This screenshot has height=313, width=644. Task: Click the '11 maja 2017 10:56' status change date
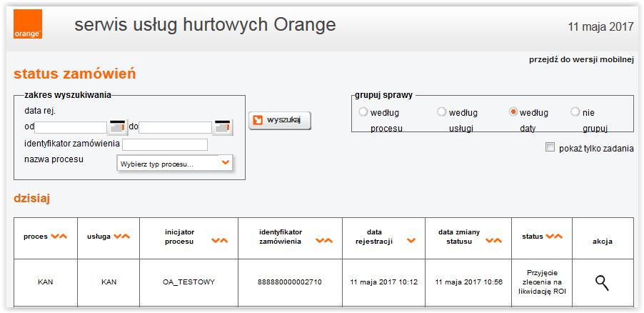[x=468, y=282]
